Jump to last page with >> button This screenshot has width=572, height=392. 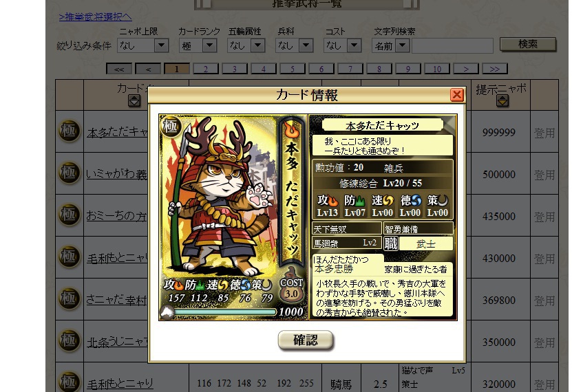(495, 69)
